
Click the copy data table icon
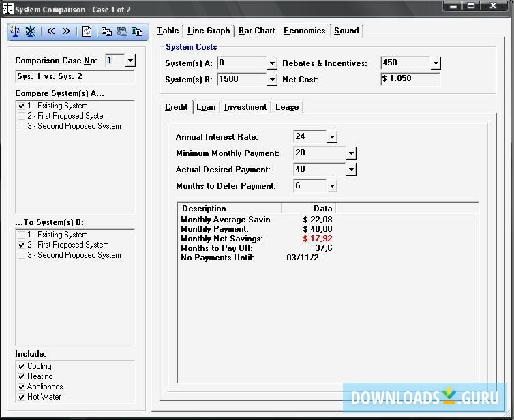(x=137, y=31)
